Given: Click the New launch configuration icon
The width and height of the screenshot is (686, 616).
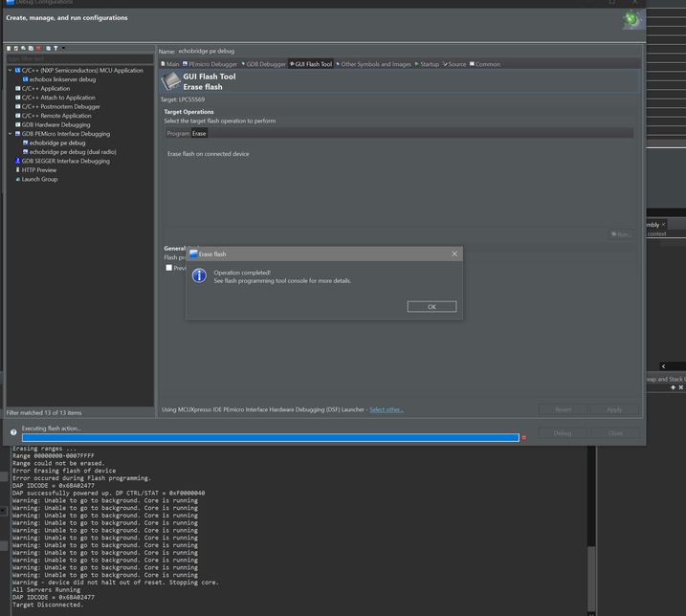Looking at the screenshot, I should pyautogui.click(x=9, y=48).
